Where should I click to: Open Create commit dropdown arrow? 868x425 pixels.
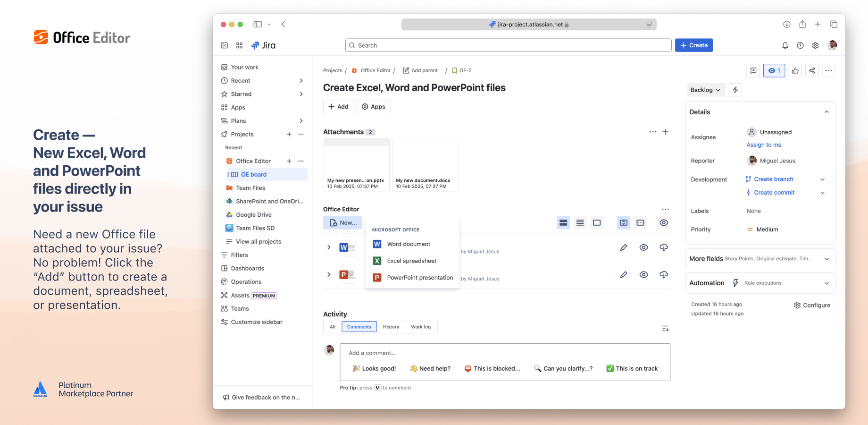tap(822, 193)
